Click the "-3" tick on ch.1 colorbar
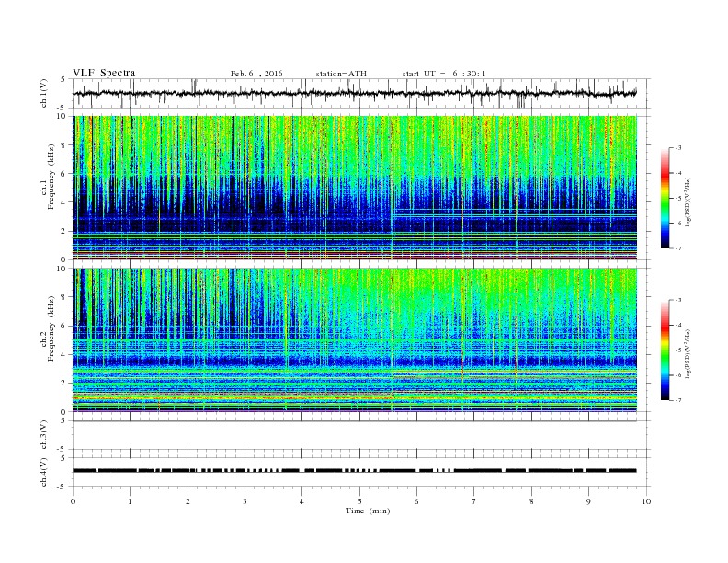Viewport: 728px width, 563px height. pos(678,148)
